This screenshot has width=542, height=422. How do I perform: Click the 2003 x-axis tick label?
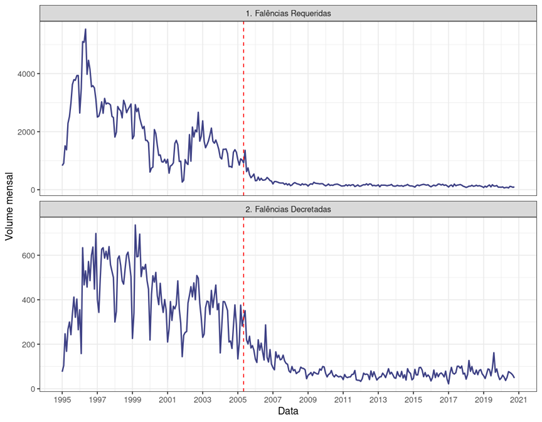click(203, 400)
